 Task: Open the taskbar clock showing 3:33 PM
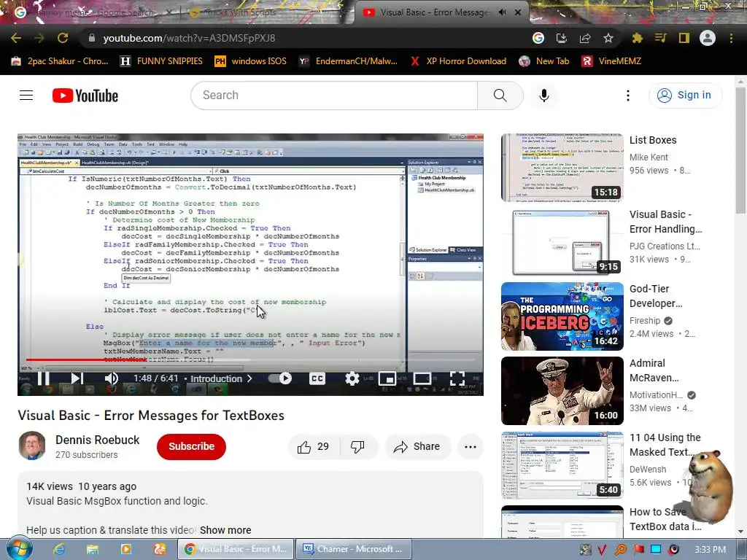711,550
